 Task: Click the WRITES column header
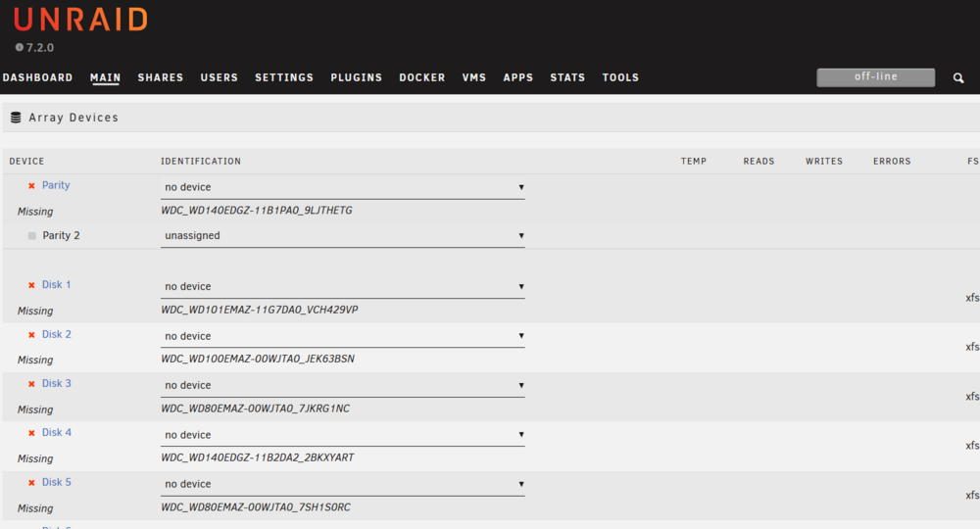click(824, 161)
